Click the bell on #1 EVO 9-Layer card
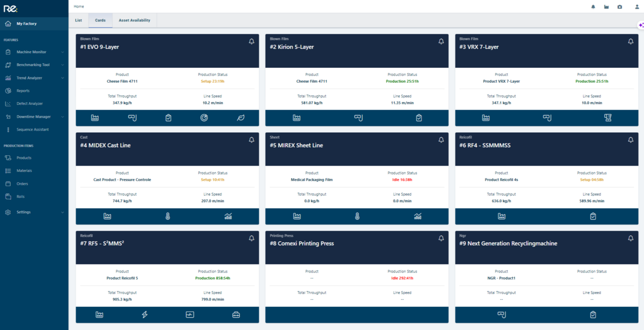 252,41
